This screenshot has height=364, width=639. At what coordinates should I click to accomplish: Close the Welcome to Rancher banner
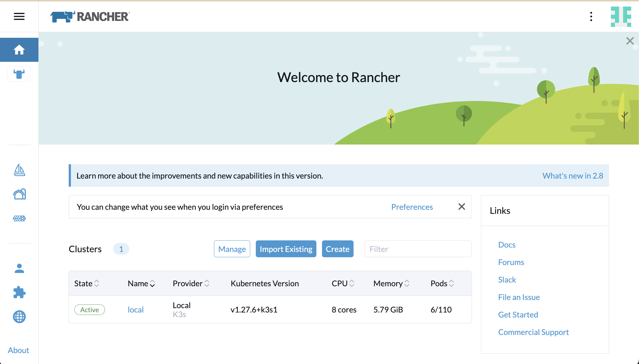[x=630, y=41]
